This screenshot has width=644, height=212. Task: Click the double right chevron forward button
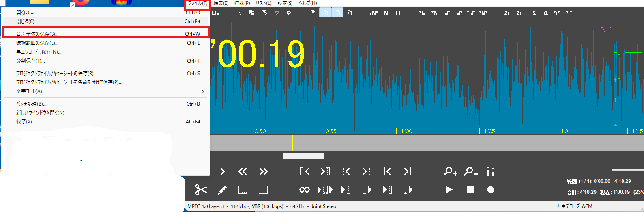point(263,171)
